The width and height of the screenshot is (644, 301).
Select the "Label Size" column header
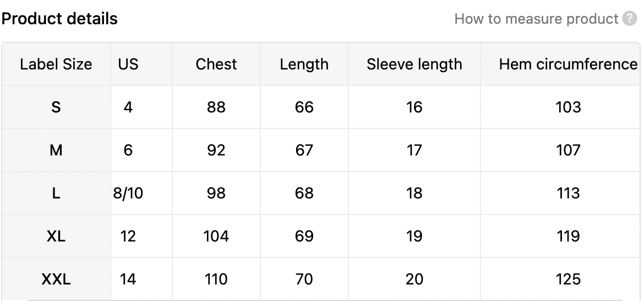coord(56,64)
